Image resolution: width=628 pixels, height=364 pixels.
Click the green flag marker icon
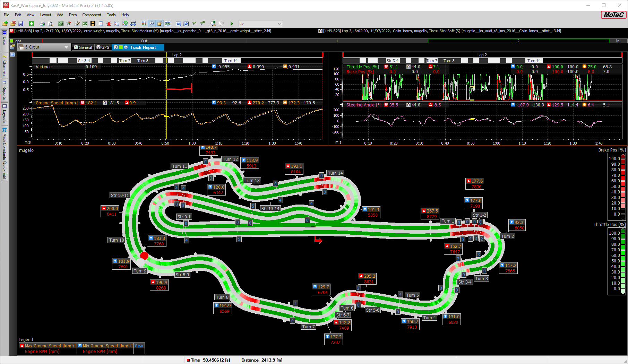coord(194,24)
